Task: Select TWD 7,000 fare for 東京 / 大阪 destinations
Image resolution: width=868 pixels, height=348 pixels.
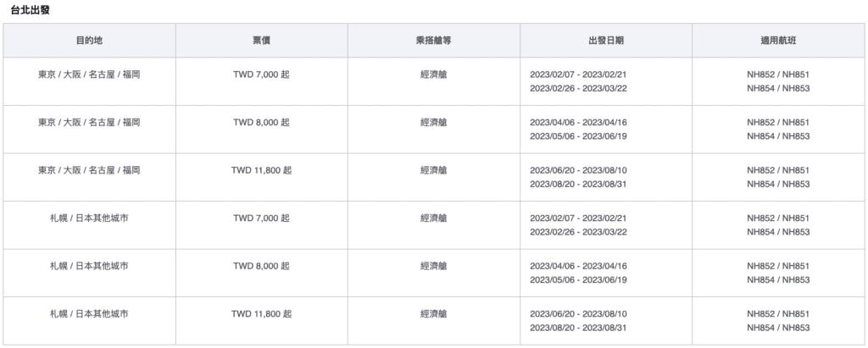Action: (x=261, y=75)
